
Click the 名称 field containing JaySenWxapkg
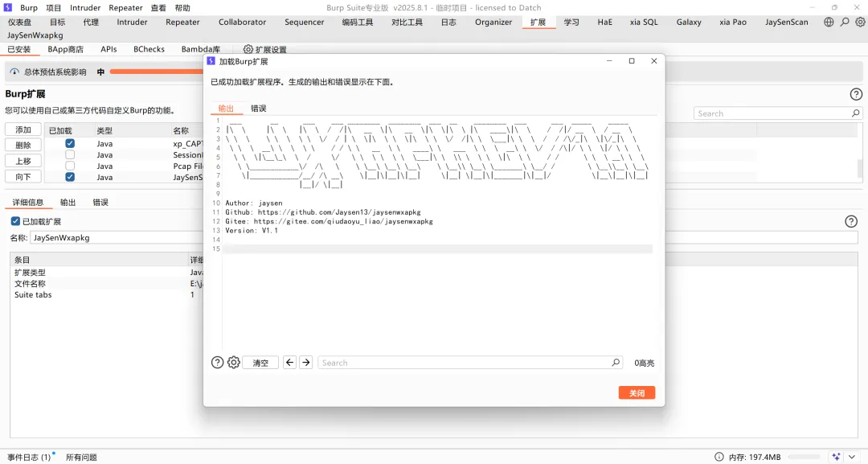click(117, 237)
